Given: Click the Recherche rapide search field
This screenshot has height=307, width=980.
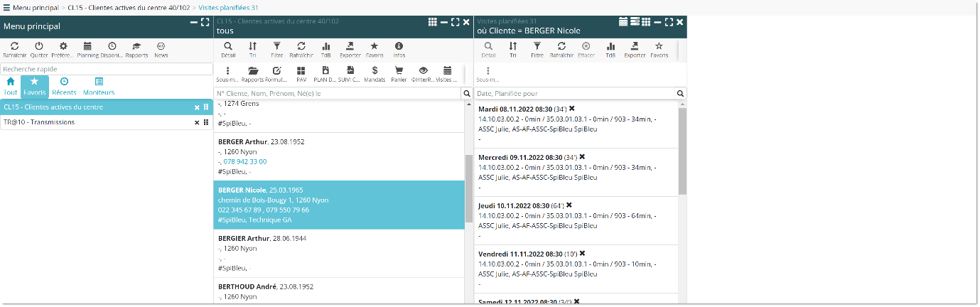Looking at the screenshot, I should [x=107, y=69].
